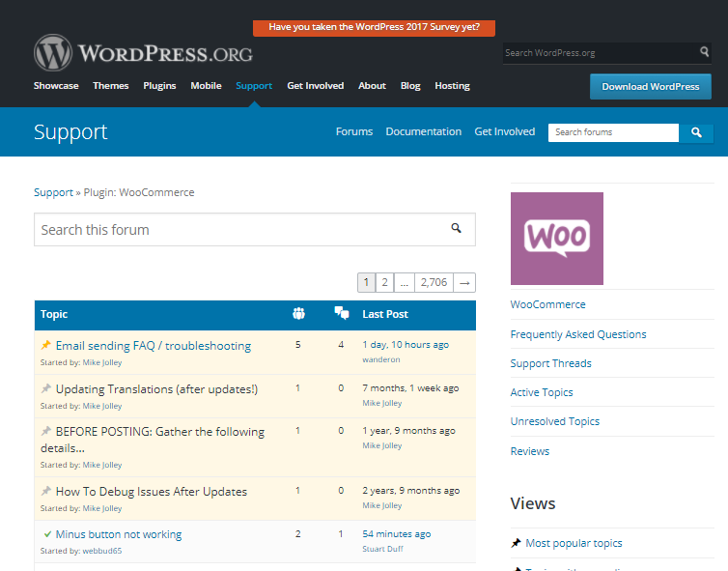Open page 2 of the forum
The width and height of the screenshot is (728, 571).
pyautogui.click(x=384, y=282)
